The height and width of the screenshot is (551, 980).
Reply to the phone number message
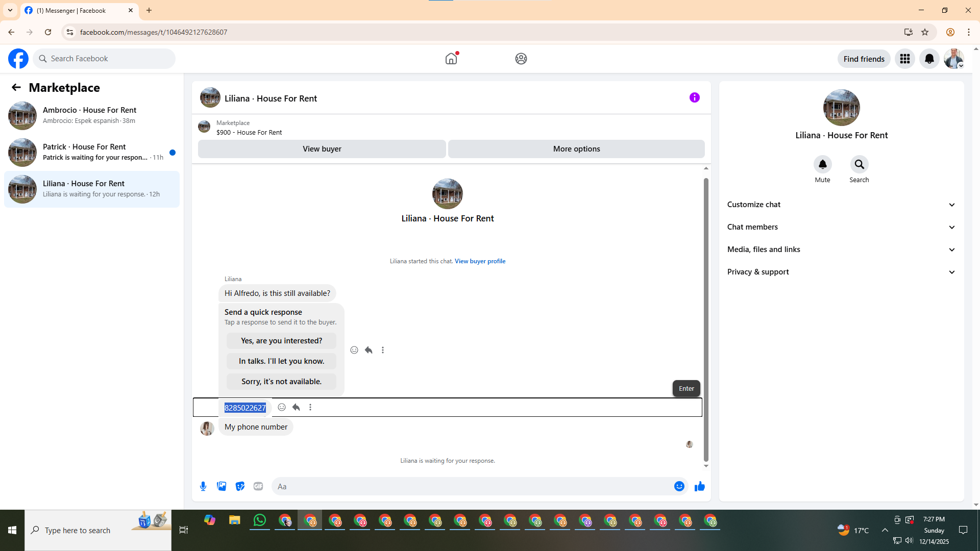tap(296, 407)
